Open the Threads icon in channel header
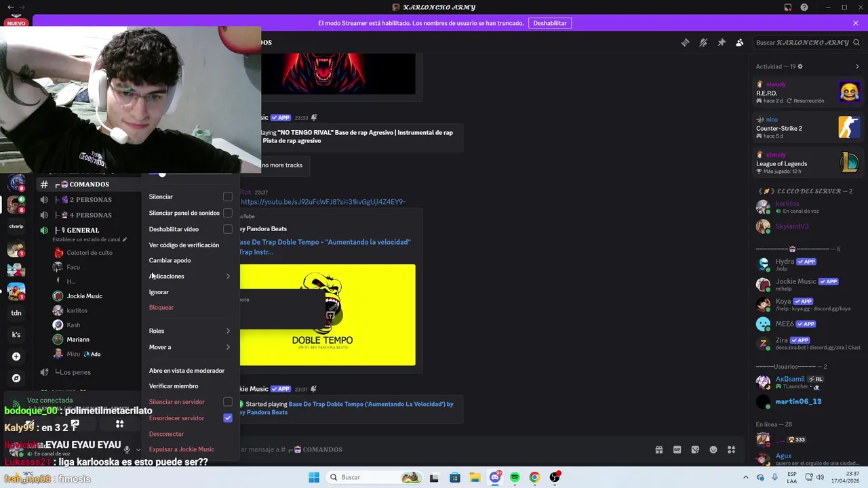The width and height of the screenshot is (868, 488). (x=685, y=42)
